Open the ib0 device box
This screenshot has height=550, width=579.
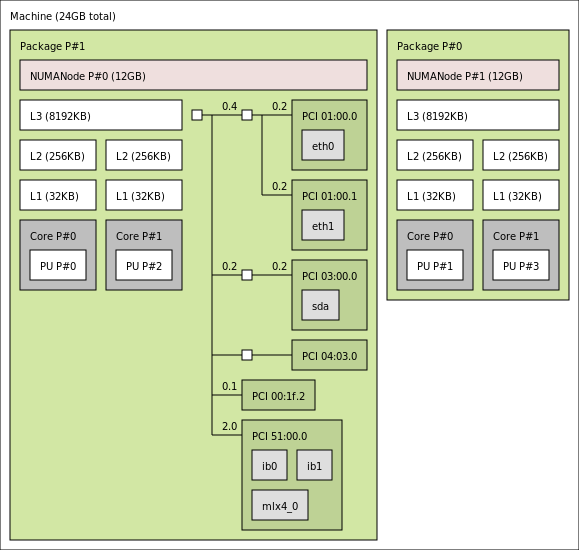click(270, 465)
